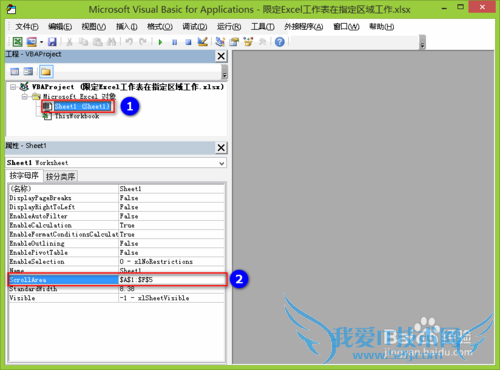Save the workbook with the floppy icon
Screen dimensions: 500x370
(52, 42)
